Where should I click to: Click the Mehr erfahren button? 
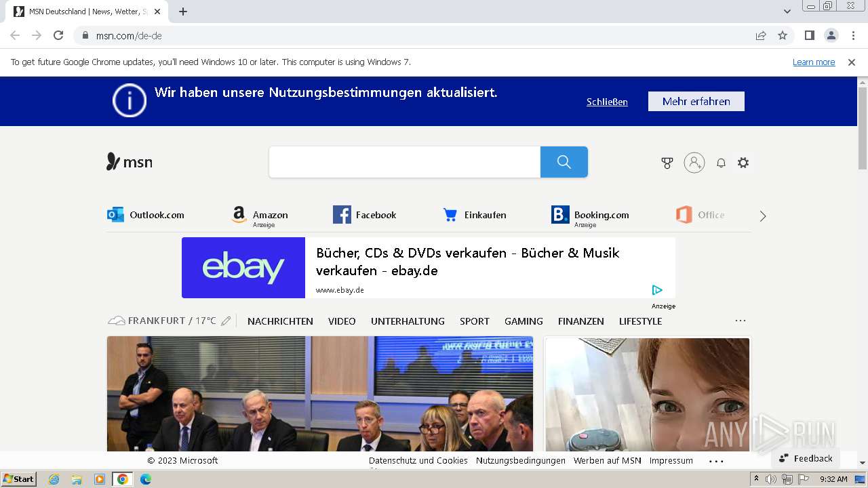click(696, 101)
